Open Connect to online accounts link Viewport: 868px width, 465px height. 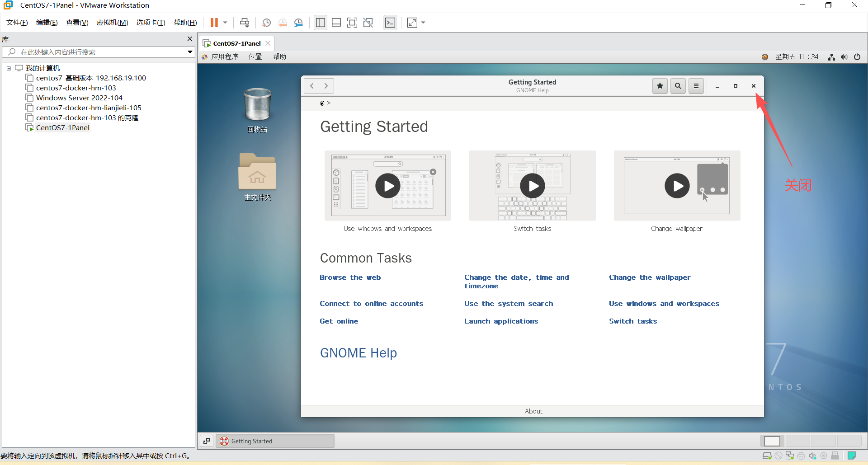(372, 304)
